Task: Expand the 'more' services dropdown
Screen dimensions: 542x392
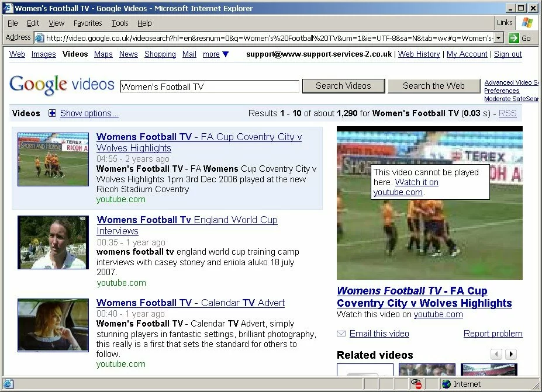Action: coord(216,54)
